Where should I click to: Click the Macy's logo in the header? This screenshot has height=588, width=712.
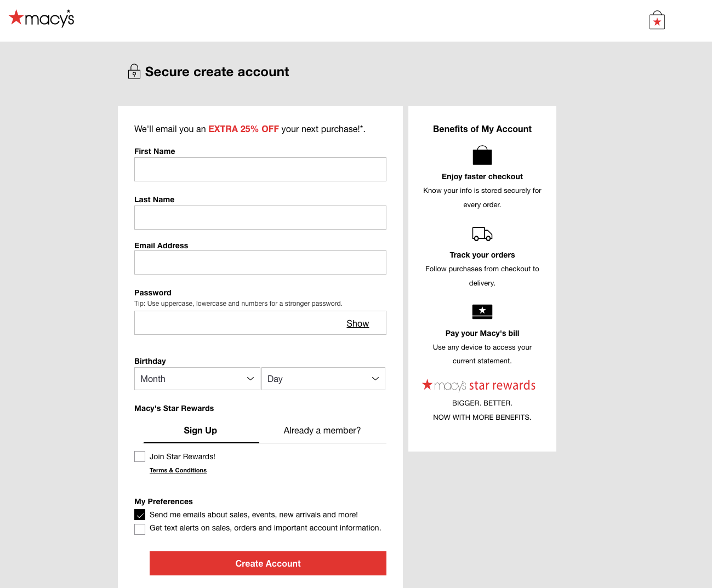[41, 18]
